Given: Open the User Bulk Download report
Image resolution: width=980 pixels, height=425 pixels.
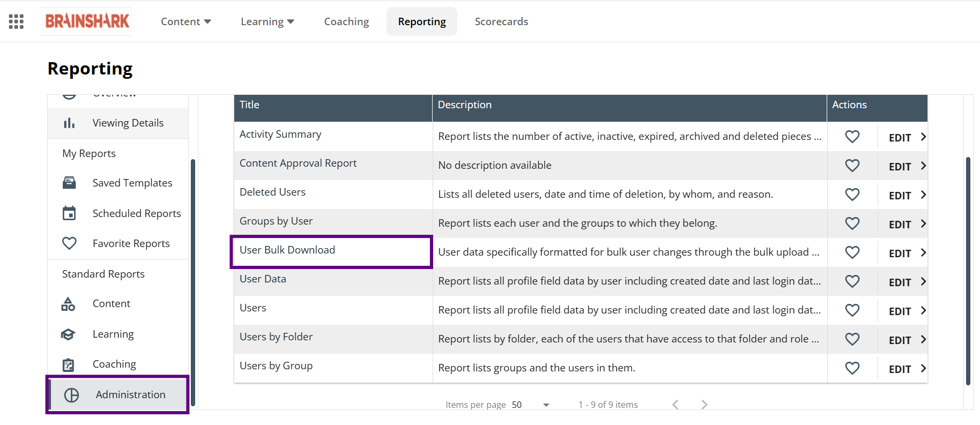Looking at the screenshot, I should (287, 250).
